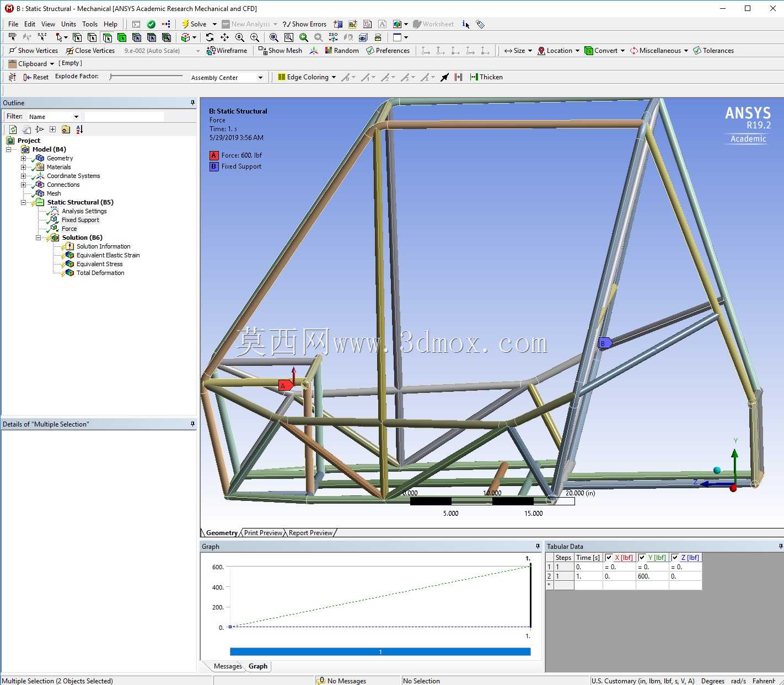The width and height of the screenshot is (784, 685).
Task: Expand the Coordinate Systems node
Action: (23, 176)
